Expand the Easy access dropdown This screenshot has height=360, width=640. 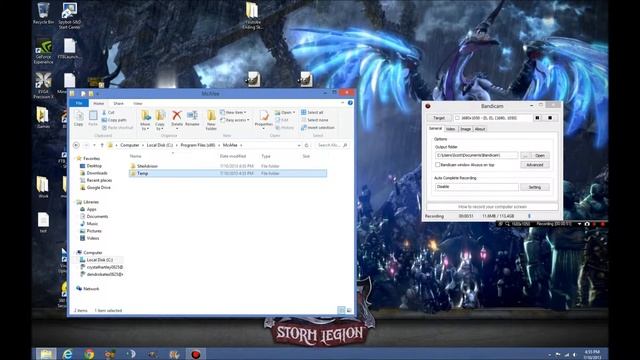(x=235, y=120)
